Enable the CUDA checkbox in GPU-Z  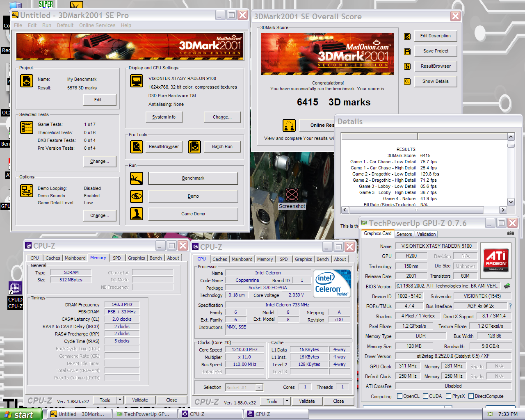click(426, 396)
